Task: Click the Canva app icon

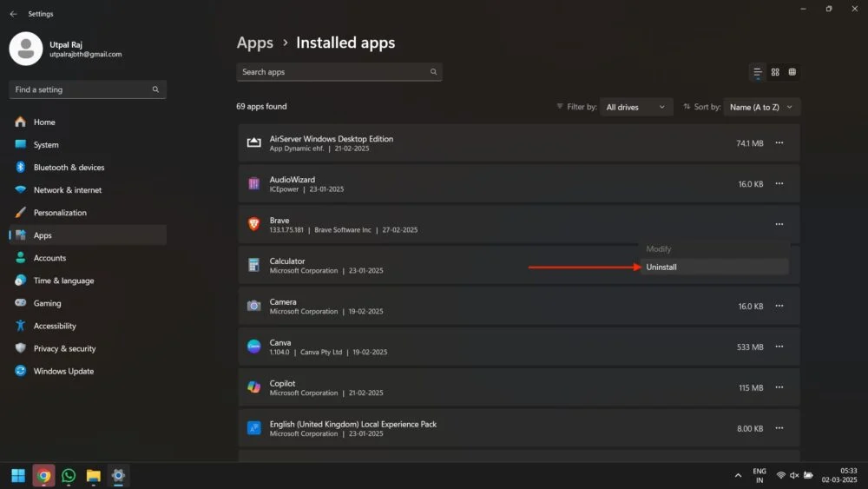Action: (253, 347)
